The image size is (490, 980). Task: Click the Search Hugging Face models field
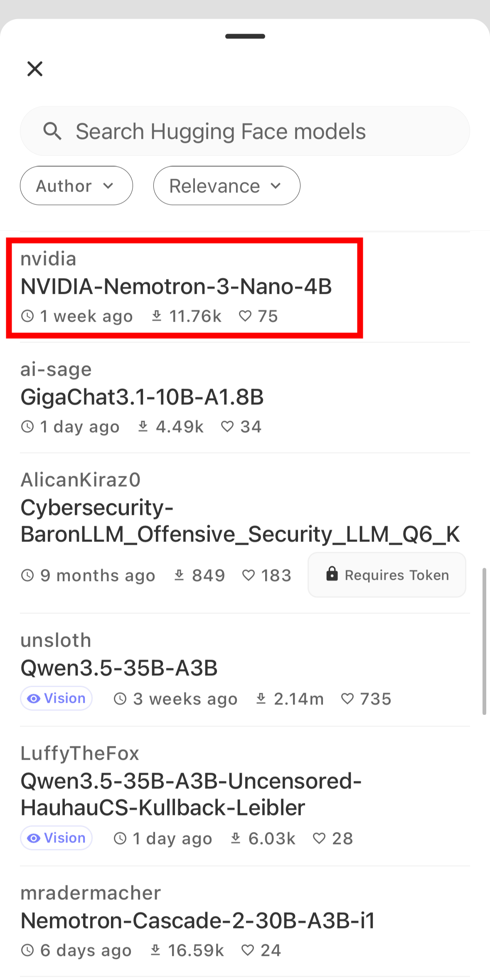click(245, 131)
